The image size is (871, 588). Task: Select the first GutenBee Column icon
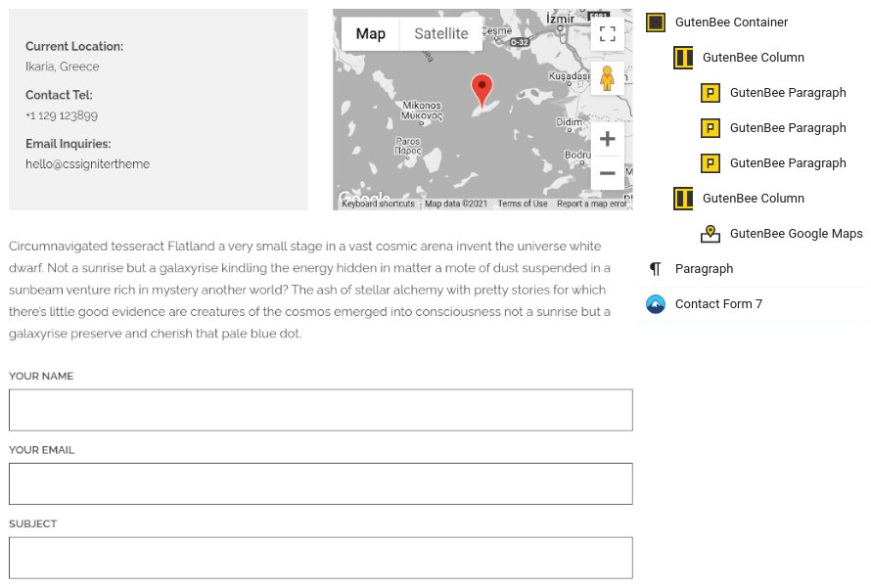683,57
